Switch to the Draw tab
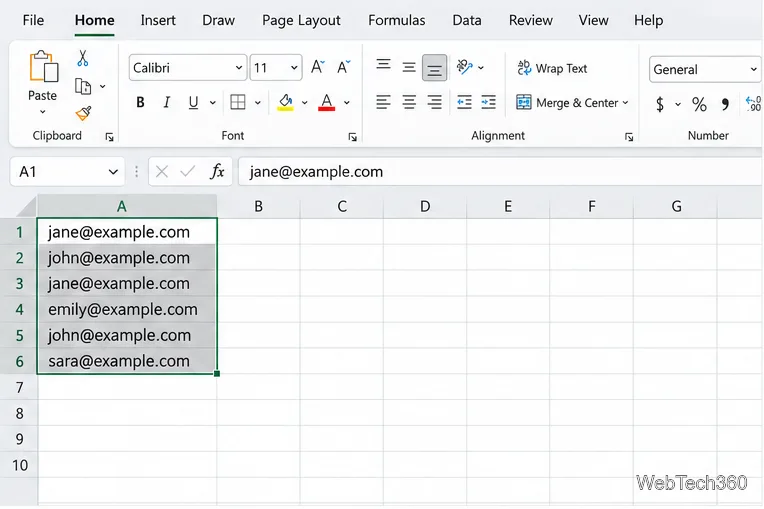 click(x=218, y=20)
